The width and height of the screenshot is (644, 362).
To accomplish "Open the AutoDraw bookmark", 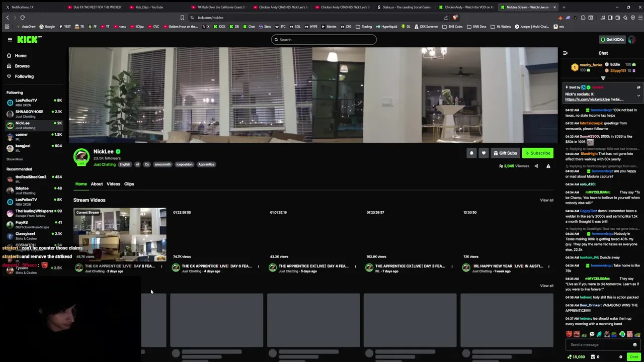I will coord(26,27).
